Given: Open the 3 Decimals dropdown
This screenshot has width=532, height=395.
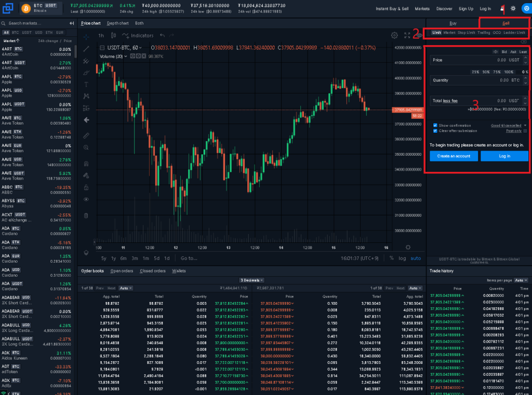Looking at the screenshot, I should click(x=251, y=280).
